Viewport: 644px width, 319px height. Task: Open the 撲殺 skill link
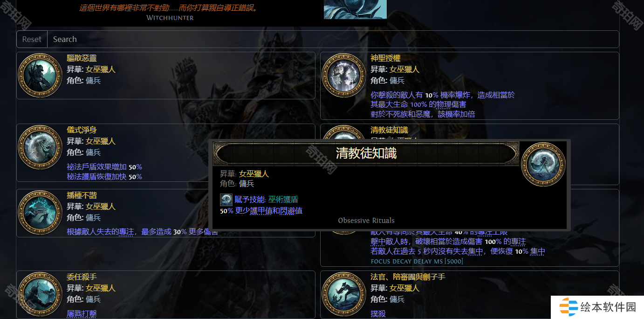tap(378, 313)
